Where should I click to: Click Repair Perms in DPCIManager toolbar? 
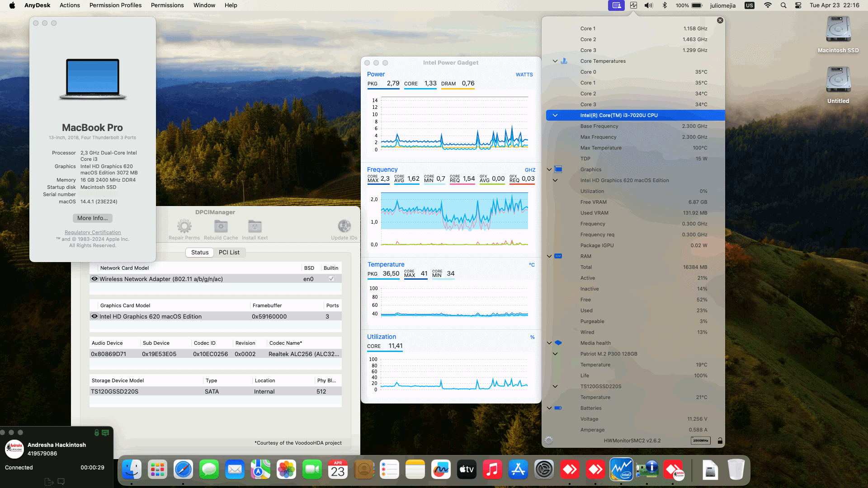pos(184,230)
